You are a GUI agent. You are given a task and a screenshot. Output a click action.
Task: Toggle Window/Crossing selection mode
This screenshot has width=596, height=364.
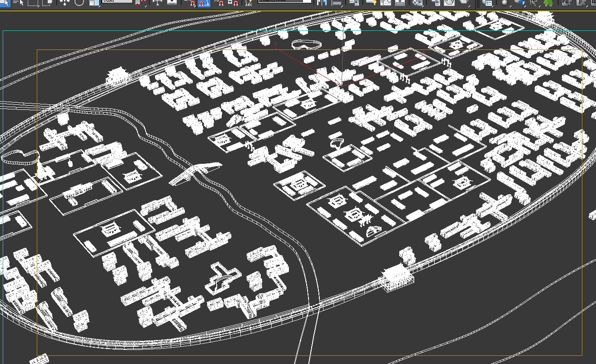pos(48,2)
